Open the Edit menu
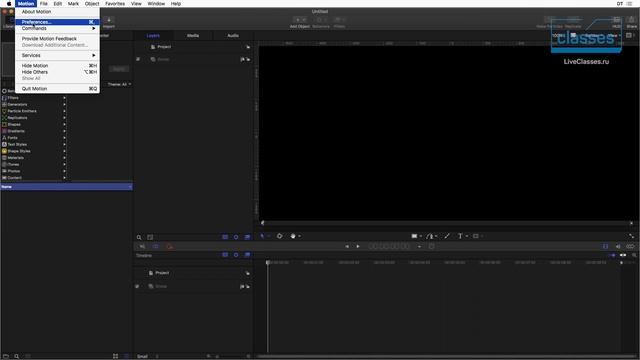This screenshot has width=640, height=360. click(x=58, y=4)
